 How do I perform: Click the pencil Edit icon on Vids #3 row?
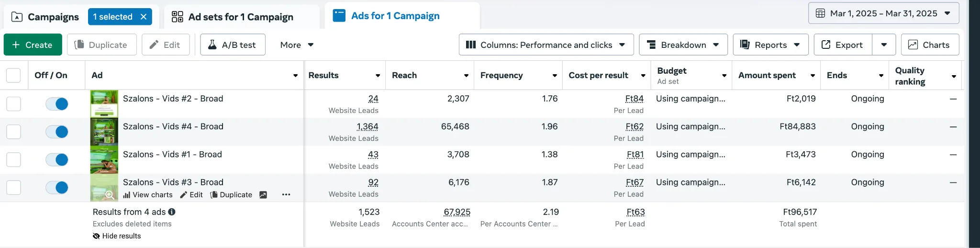coord(183,195)
